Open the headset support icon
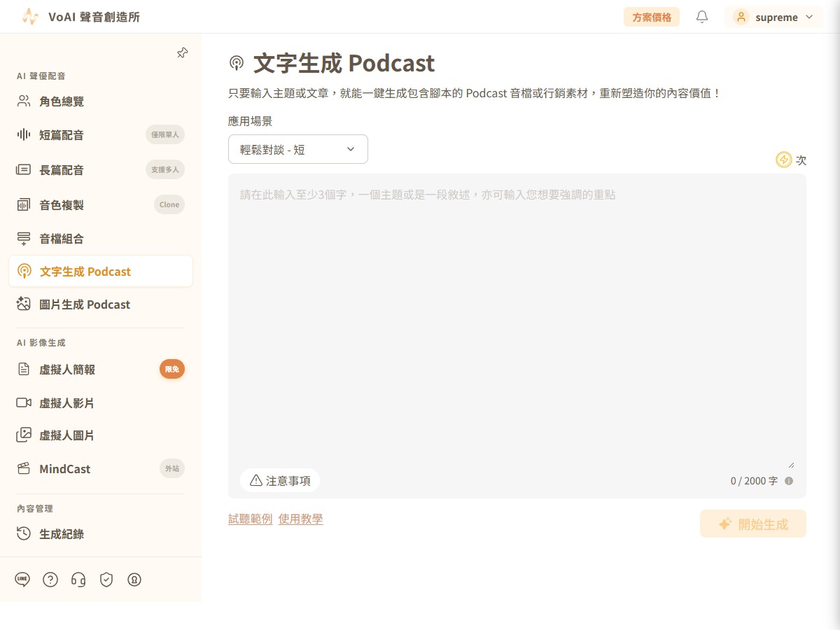 [78, 580]
